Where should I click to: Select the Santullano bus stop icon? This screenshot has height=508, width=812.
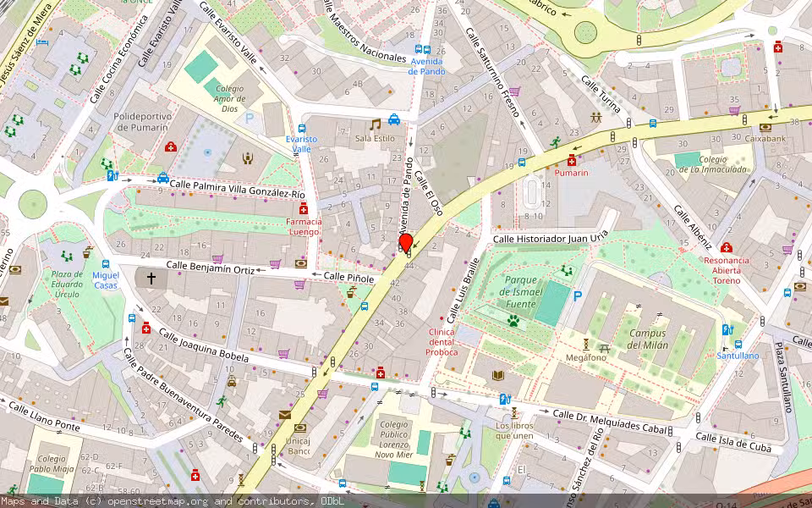[x=738, y=345]
